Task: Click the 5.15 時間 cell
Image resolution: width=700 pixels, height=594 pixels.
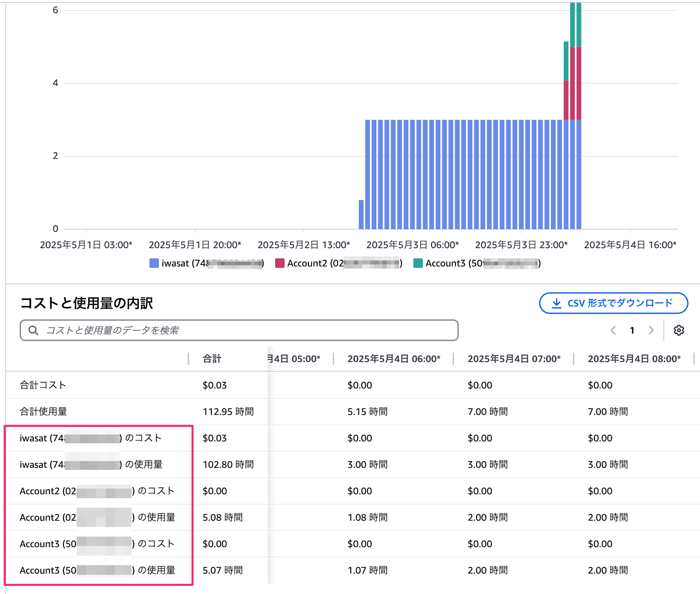Action: tap(367, 412)
